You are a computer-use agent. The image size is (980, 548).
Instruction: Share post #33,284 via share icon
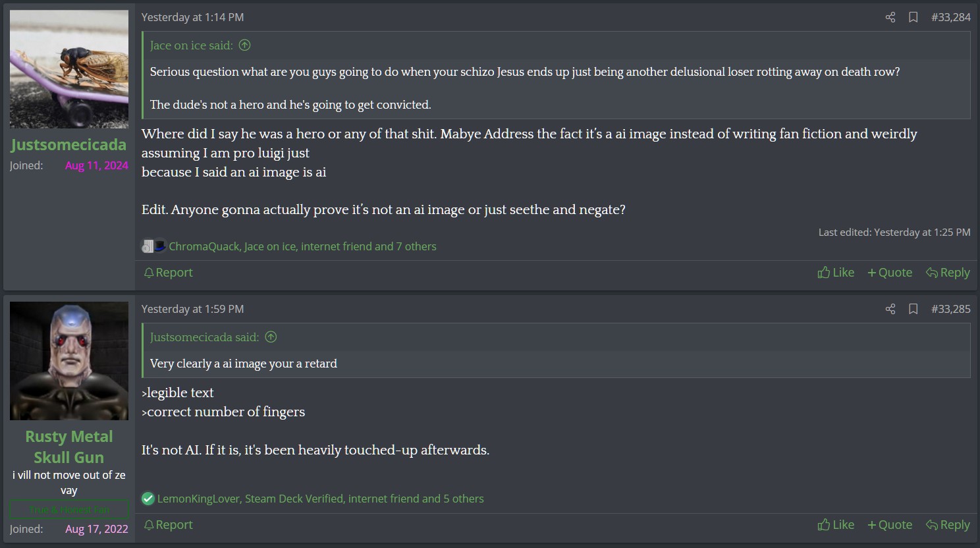pyautogui.click(x=890, y=17)
